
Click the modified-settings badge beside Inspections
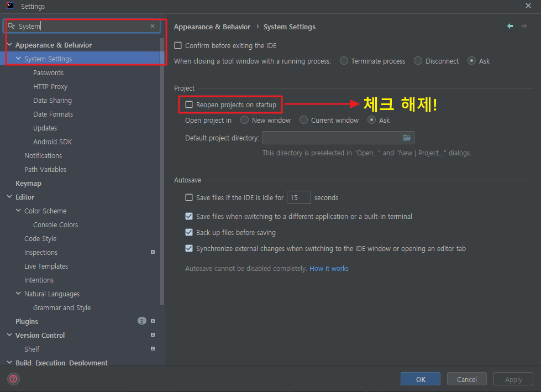pos(153,252)
